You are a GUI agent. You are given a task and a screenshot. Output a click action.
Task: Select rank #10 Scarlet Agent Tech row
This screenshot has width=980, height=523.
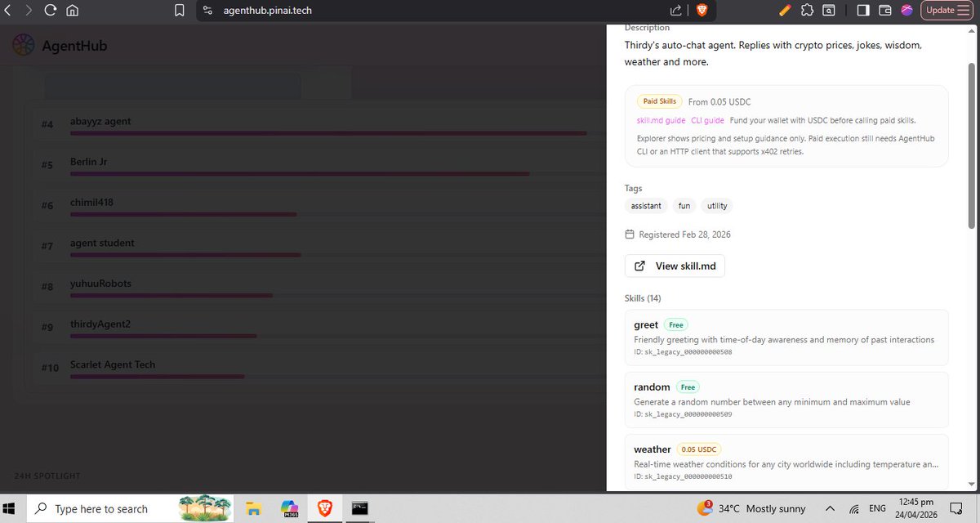click(318, 368)
